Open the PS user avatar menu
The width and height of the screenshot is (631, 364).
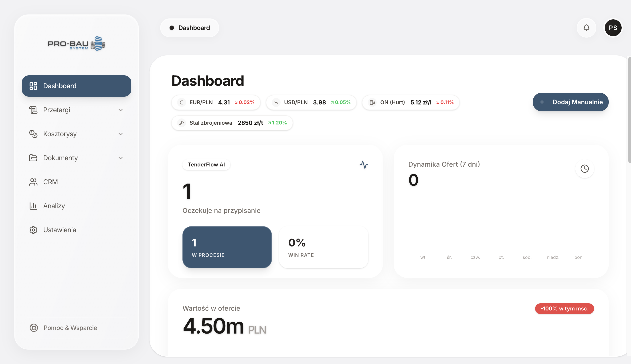(x=613, y=28)
